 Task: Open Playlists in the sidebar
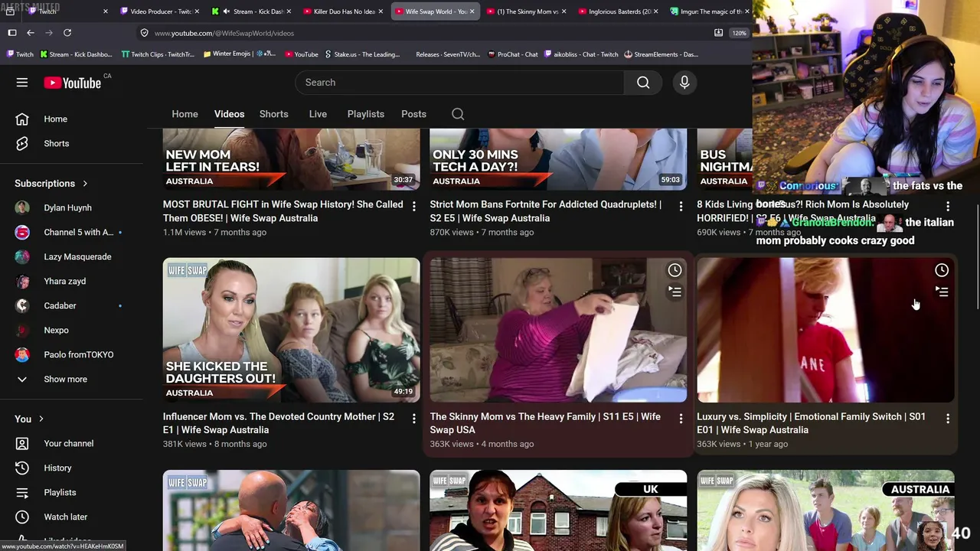point(71,492)
